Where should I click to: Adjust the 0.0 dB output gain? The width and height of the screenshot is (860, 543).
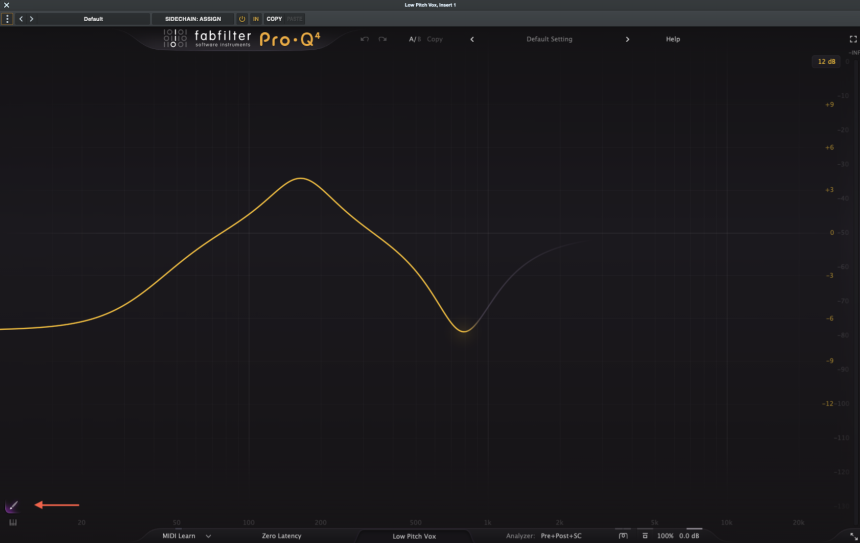[x=689, y=536]
